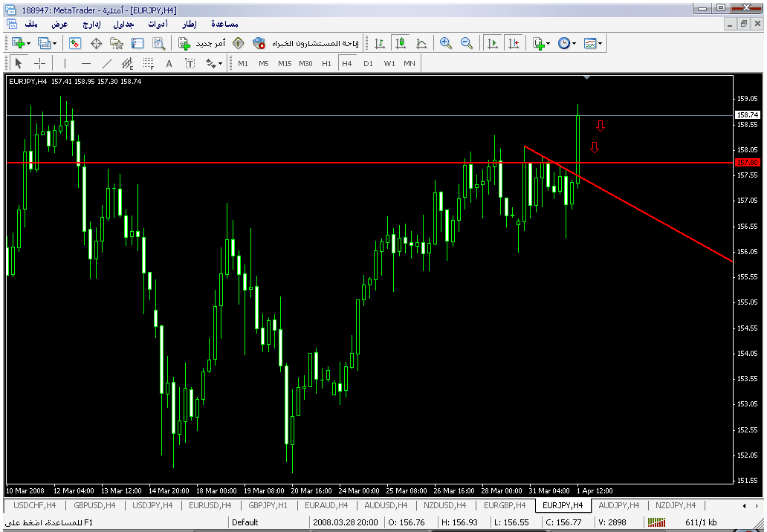The height and width of the screenshot is (532, 767).
Task: Expand the Profiles dropdown arrow
Action: pos(54,44)
